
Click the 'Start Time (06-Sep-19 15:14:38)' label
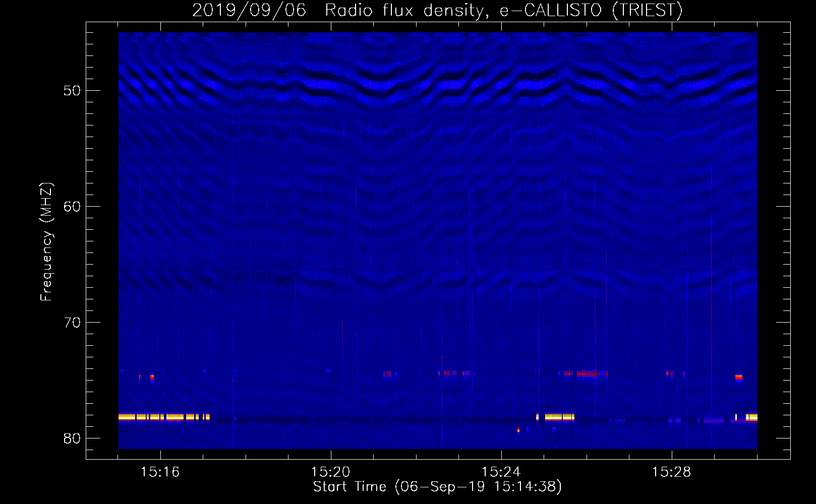click(x=437, y=487)
